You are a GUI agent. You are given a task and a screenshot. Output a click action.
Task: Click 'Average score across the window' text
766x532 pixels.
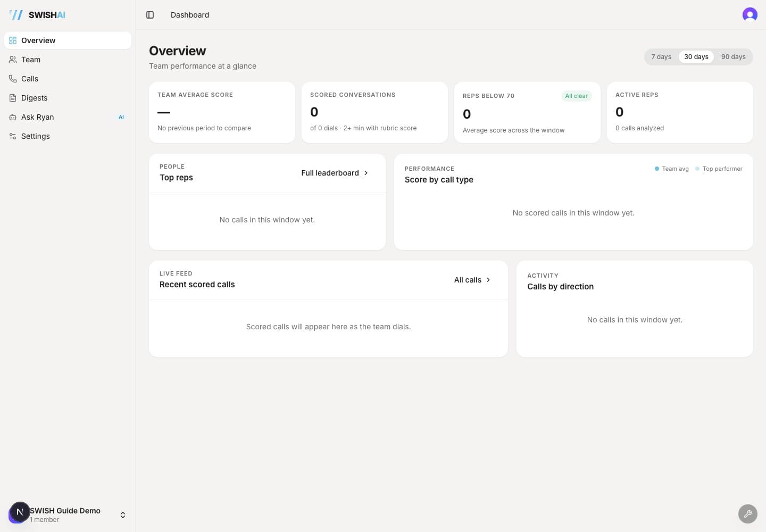514,130
